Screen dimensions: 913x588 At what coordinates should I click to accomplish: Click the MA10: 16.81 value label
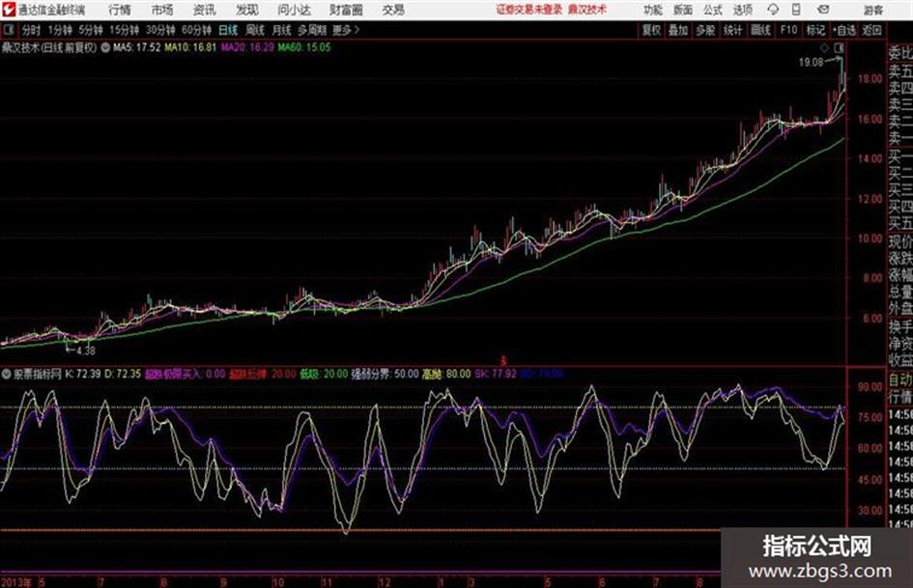pyautogui.click(x=189, y=47)
